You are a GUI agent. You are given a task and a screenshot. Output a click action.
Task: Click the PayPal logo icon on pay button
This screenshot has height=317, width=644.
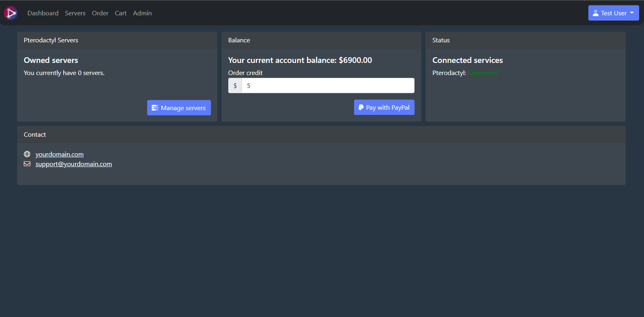tap(361, 107)
